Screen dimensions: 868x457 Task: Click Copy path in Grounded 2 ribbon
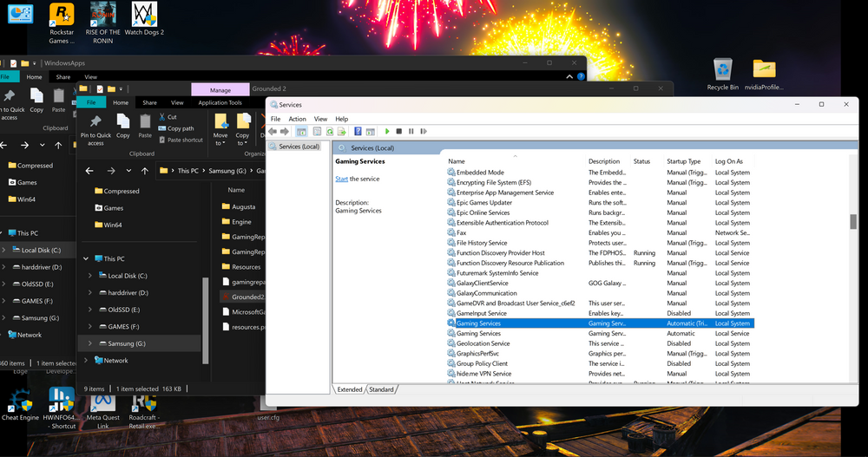[x=176, y=128]
